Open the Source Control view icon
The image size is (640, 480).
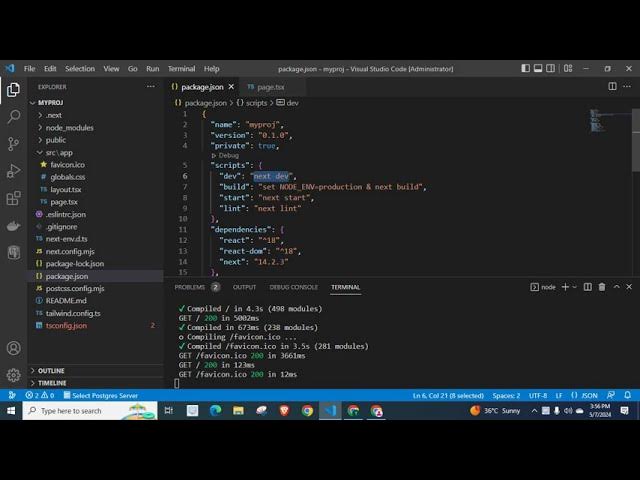point(13,144)
